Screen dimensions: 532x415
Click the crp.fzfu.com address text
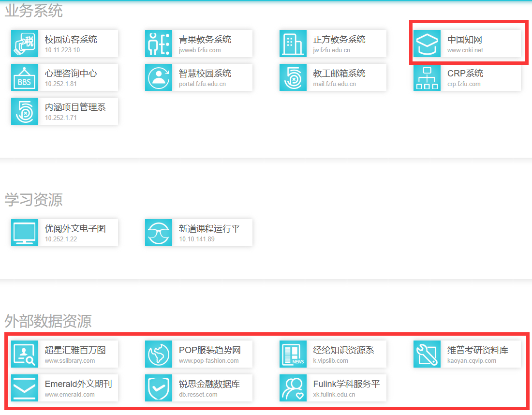point(464,84)
